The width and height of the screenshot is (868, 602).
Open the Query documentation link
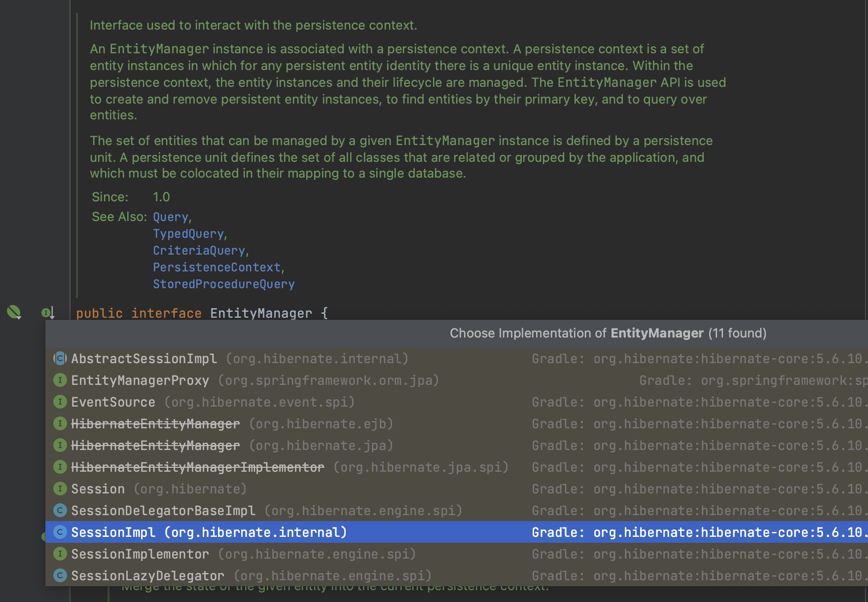pyautogui.click(x=171, y=217)
